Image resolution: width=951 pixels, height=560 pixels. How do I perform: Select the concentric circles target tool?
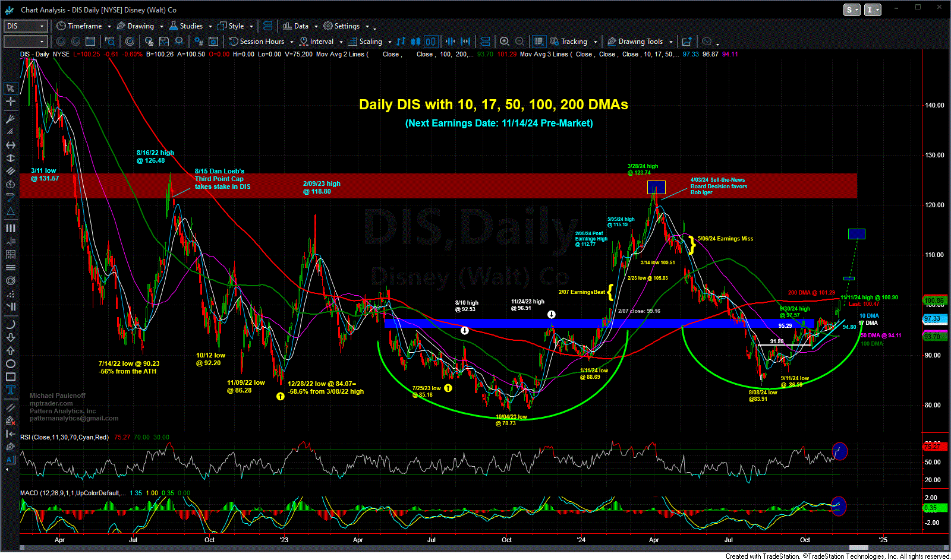pyautogui.click(x=10, y=280)
